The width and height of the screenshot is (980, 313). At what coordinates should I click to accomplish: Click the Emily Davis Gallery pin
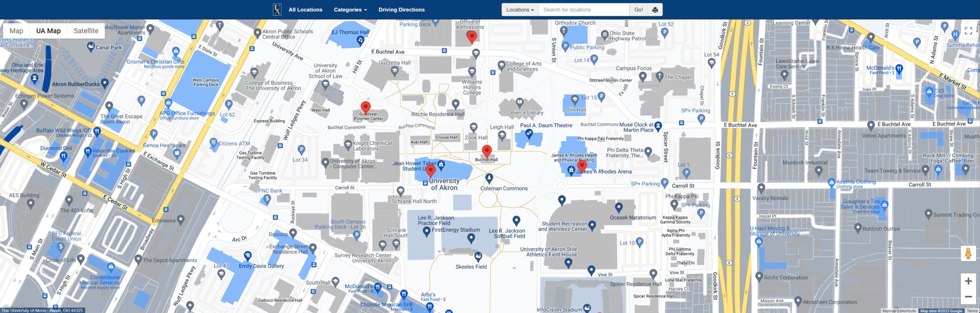click(248, 255)
